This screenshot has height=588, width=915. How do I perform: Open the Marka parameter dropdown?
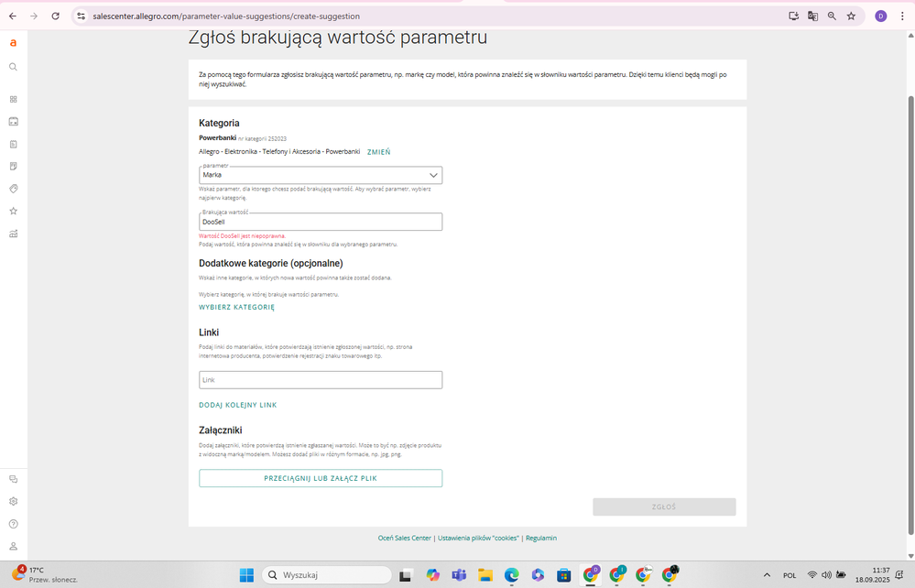pos(320,175)
